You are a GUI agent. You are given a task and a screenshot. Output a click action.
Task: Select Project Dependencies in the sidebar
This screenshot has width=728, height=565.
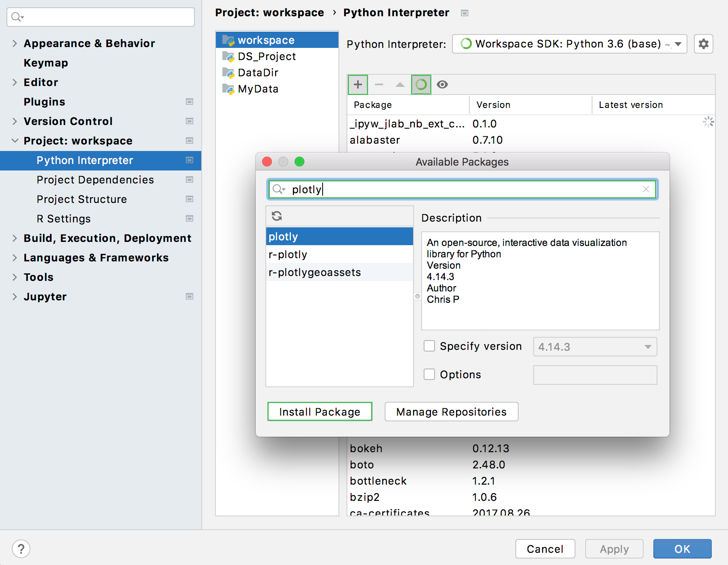[x=95, y=179]
